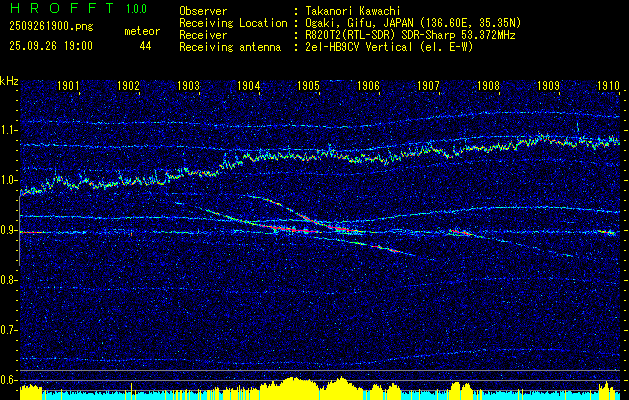629x400 pixels.
Task: Click the 1.0 frequency axis label
Action: (x=9, y=181)
